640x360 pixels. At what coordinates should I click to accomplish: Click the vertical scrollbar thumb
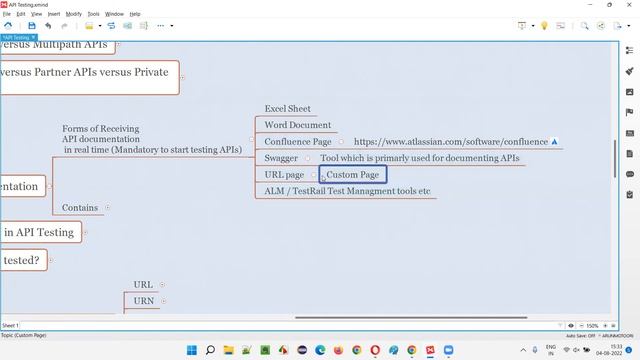(615, 158)
